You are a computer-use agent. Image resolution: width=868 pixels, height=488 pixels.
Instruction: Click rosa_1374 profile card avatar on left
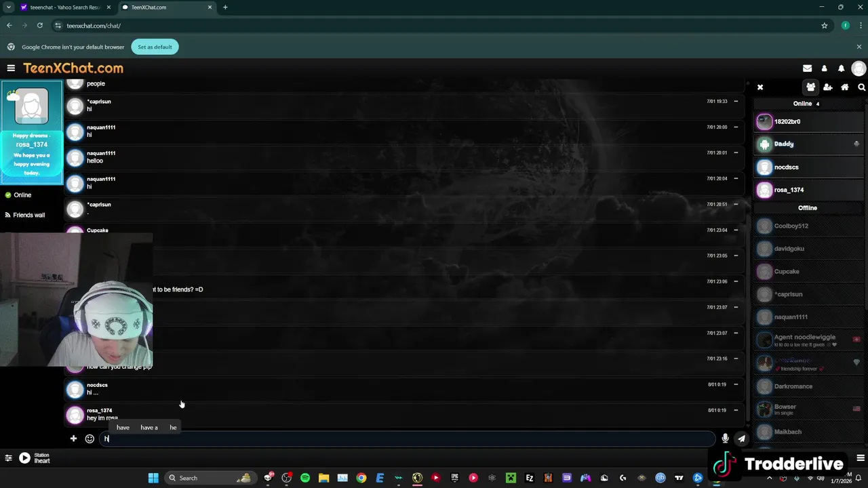(x=32, y=106)
